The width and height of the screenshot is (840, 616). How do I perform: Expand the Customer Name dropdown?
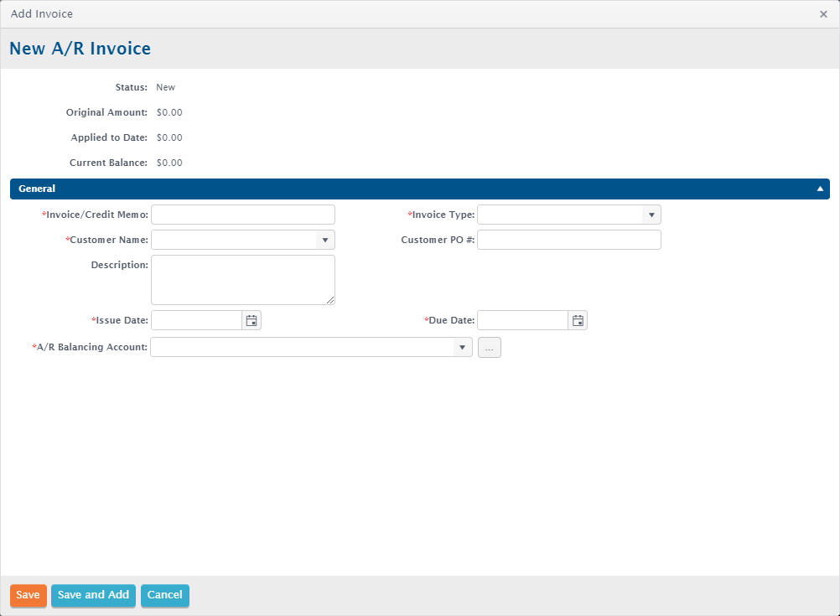click(325, 240)
